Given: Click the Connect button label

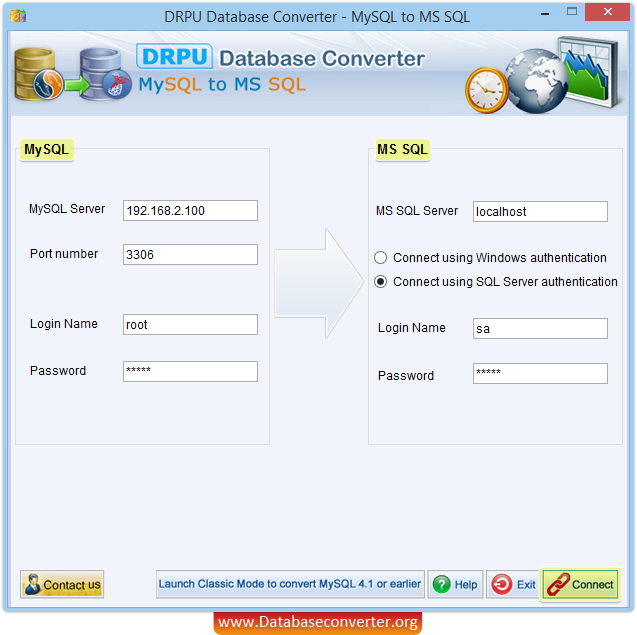Looking at the screenshot, I should 592,584.
